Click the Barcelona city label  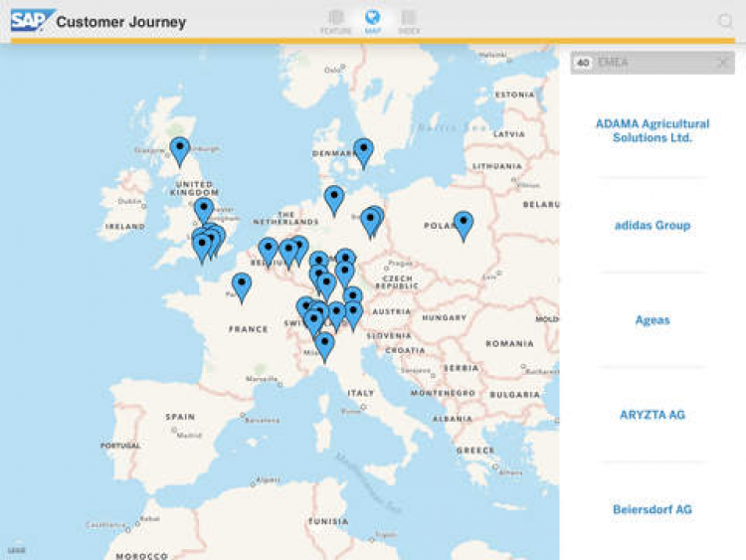pos(263,420)
